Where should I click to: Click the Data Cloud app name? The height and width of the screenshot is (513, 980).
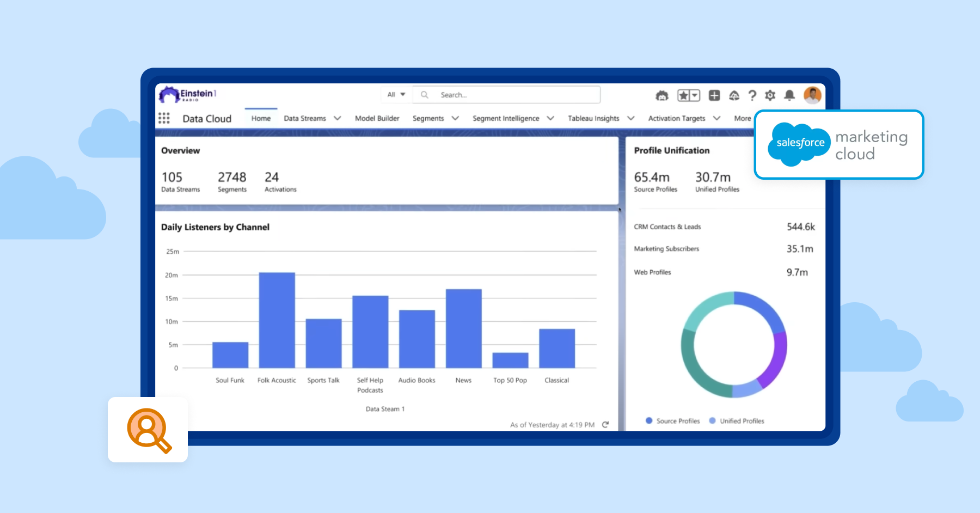[207, 119]
